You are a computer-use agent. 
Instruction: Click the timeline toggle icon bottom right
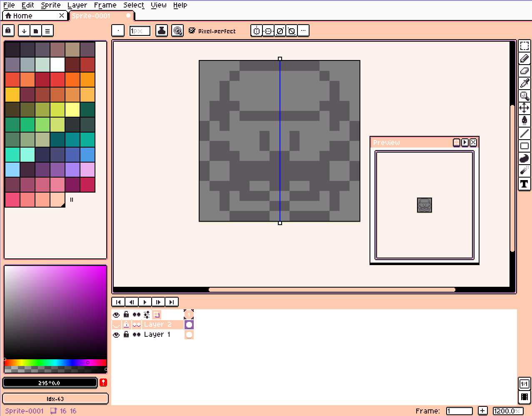click(x=525, y=397)
